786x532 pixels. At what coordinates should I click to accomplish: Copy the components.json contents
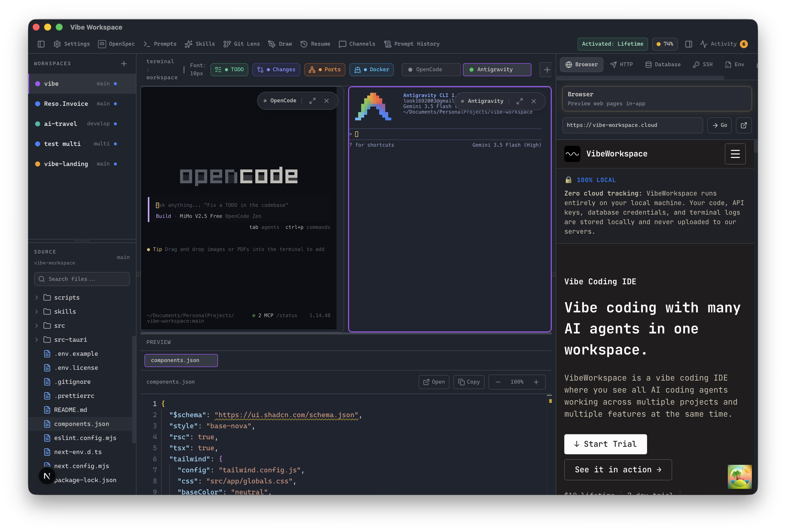click(469, 382)
